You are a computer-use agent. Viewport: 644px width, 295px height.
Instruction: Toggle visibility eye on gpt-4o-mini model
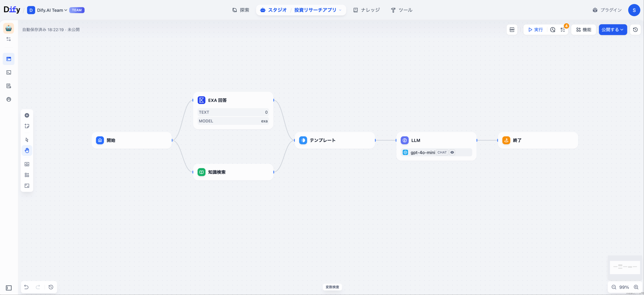click(x=452, y=152)
